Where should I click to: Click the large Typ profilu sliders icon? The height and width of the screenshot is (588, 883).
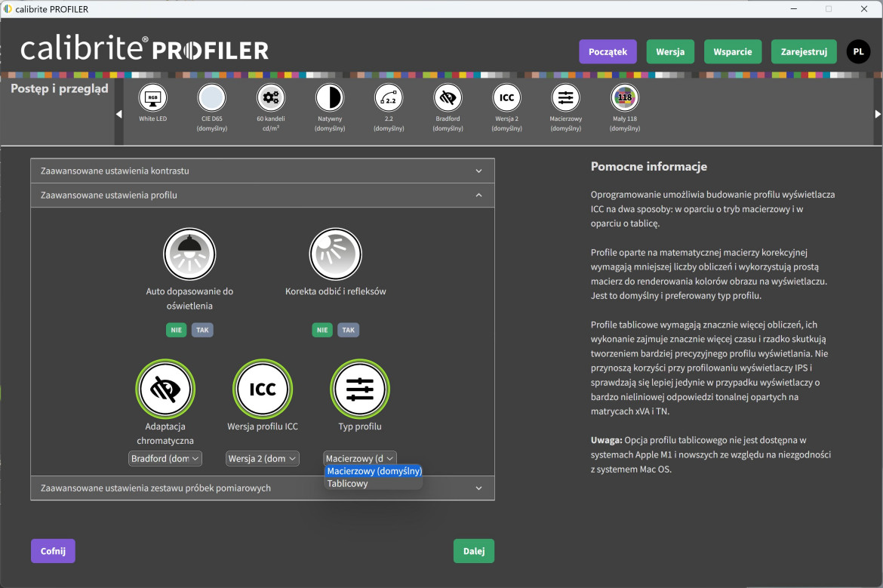coord(360,389)
